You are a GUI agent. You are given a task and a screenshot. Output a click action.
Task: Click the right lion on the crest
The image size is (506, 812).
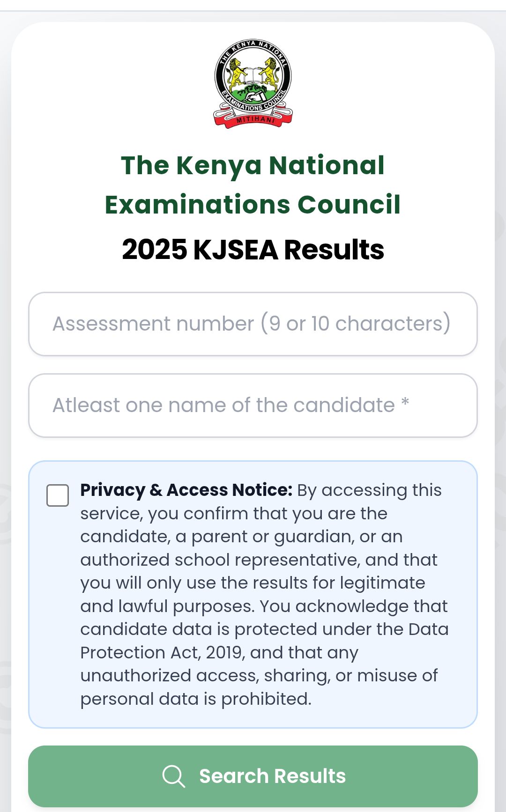(x=270, y=71)
